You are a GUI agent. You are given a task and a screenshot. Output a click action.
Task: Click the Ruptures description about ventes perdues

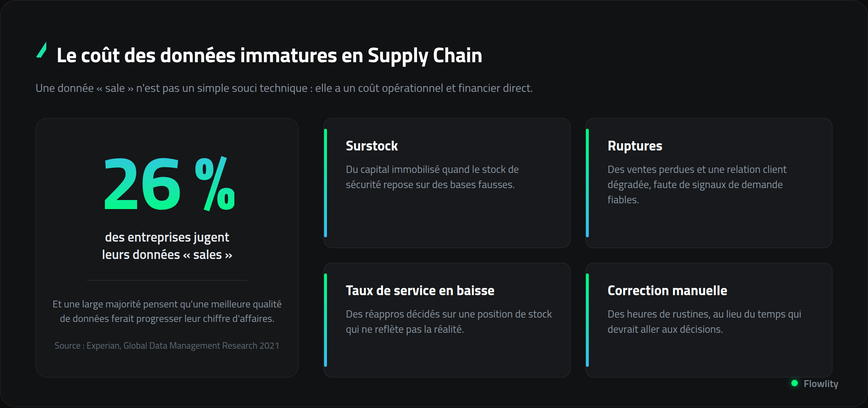[697, 184]
